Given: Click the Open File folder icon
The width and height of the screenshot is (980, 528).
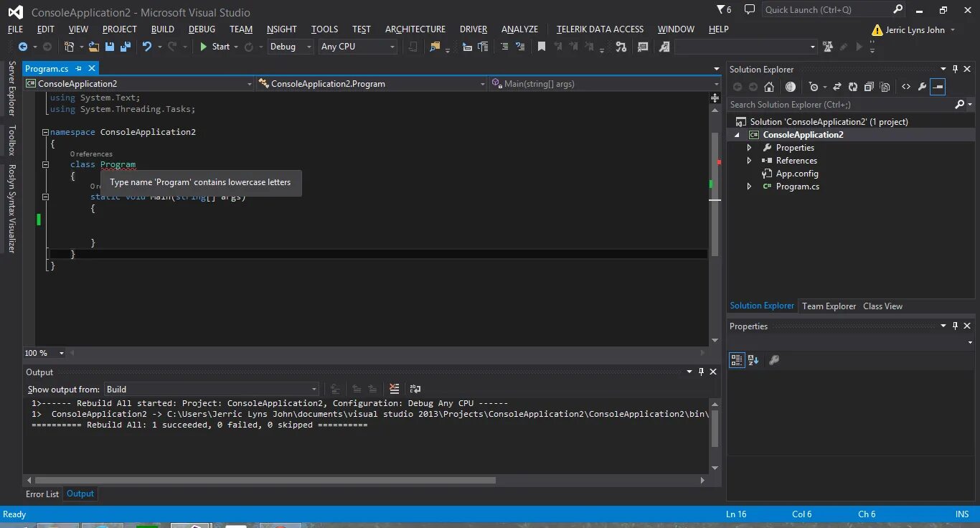Looking at the screenshot, I should (93, 47).
